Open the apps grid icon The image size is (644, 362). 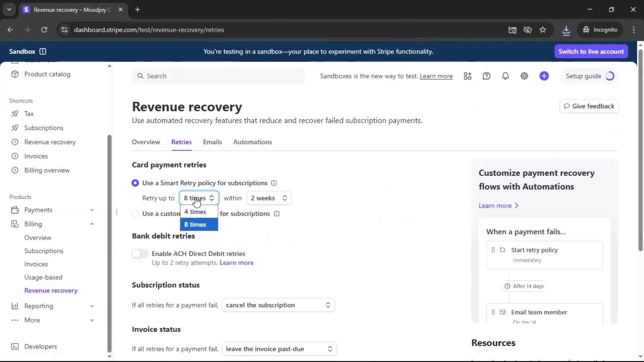[468, 76]
